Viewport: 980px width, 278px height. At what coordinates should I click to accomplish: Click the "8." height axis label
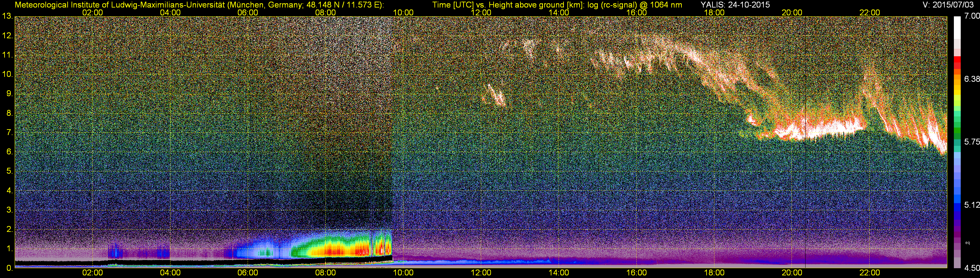[x=9, y=113]
